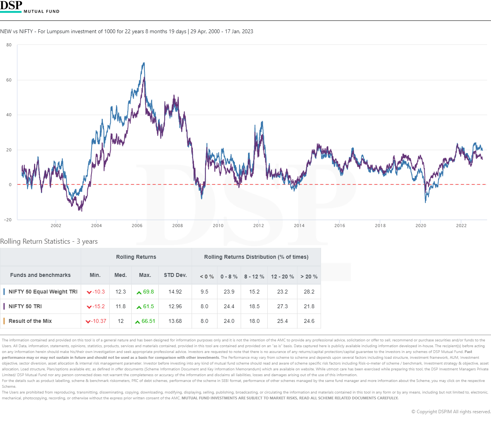The image size is (491, 448).
Task: Click the Rolling Returns Distribution header
Action: (256, 257)
